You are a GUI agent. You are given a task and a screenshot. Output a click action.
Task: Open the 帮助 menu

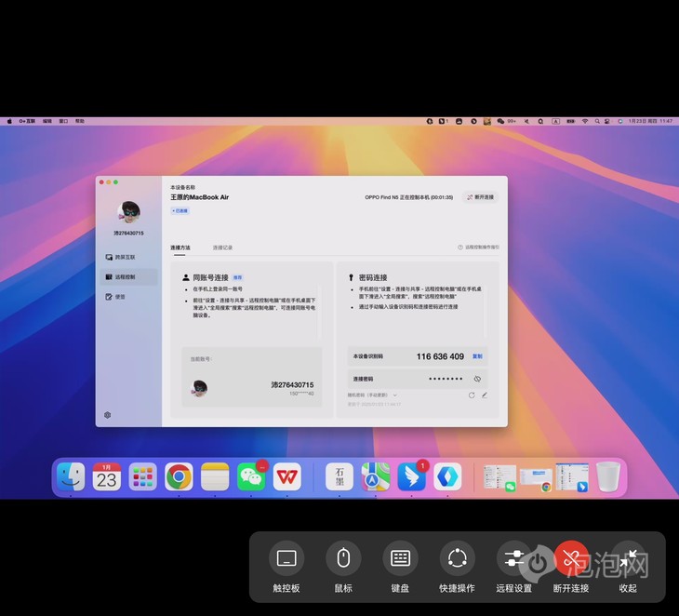tap(80, 121)
